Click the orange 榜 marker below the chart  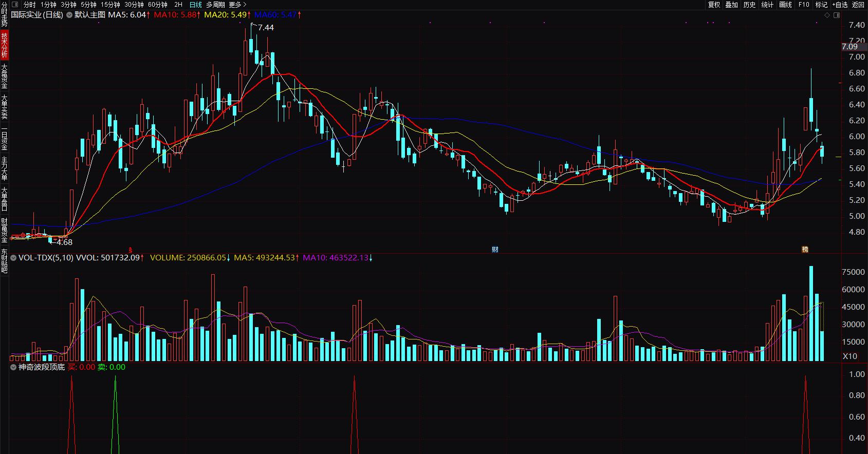click(x=805, y=250)
